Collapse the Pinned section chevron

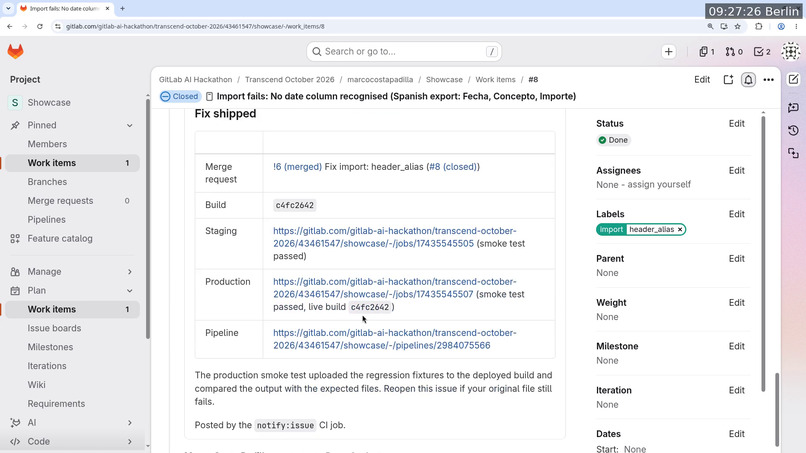[x=130, y=125]
